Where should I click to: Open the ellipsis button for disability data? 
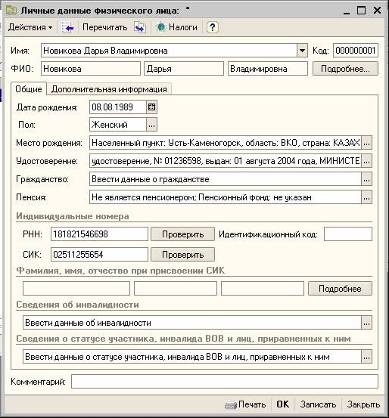click(367, 323)
